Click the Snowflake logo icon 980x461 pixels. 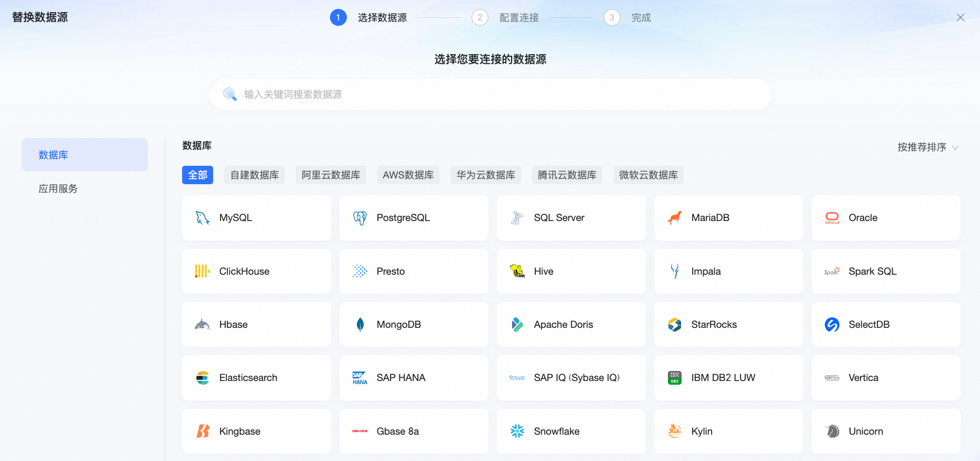click(x=517, y=432)
